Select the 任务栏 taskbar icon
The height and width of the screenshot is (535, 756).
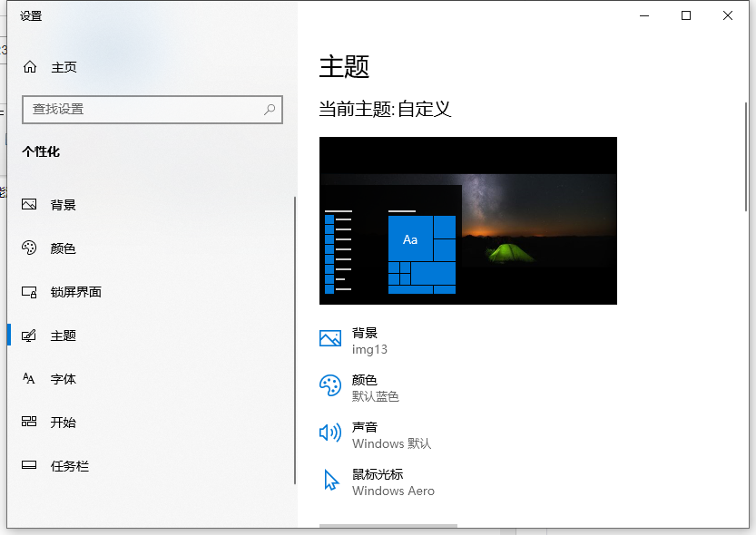pos(30,466)
